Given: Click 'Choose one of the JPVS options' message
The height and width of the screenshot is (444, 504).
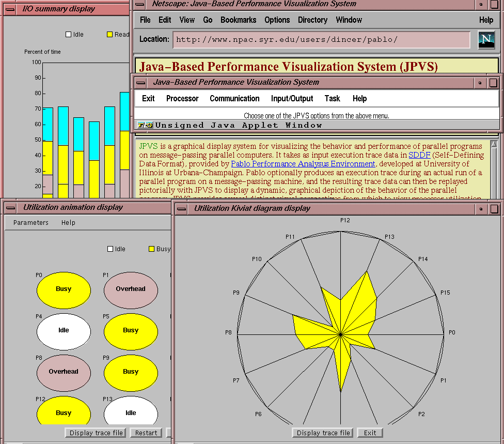Looking at the screenshot, I should [x=317, y=116].
